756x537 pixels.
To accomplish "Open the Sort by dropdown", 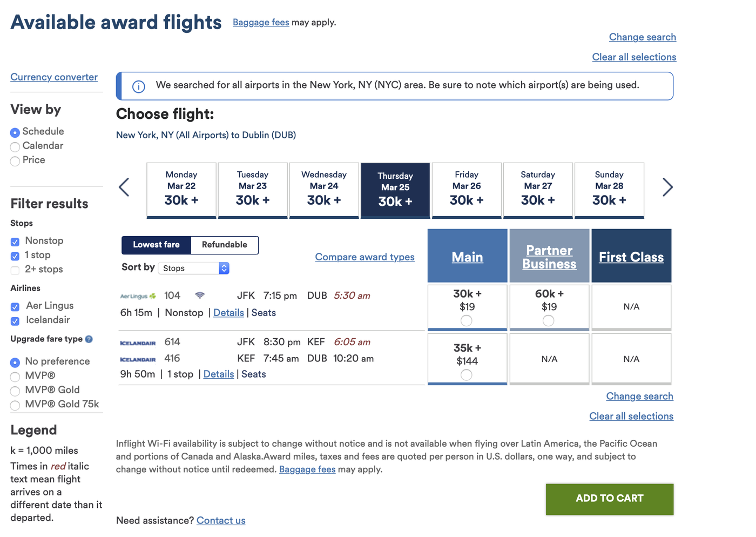I will [193, 268].
